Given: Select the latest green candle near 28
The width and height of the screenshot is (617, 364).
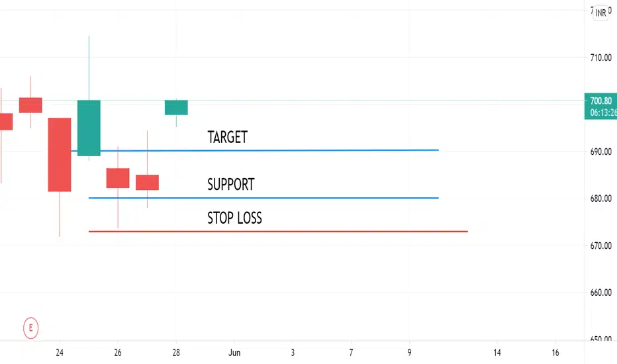Looking at the screenshot, I should tap(176, 107).
